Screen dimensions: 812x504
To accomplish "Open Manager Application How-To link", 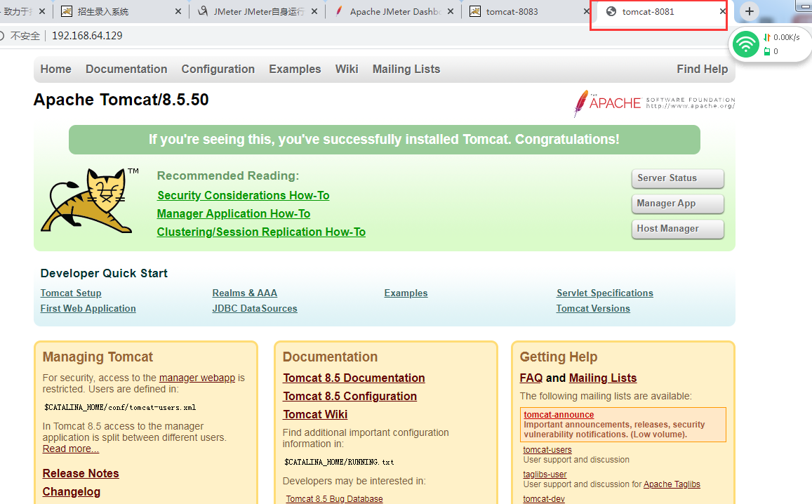I will 234,213.
